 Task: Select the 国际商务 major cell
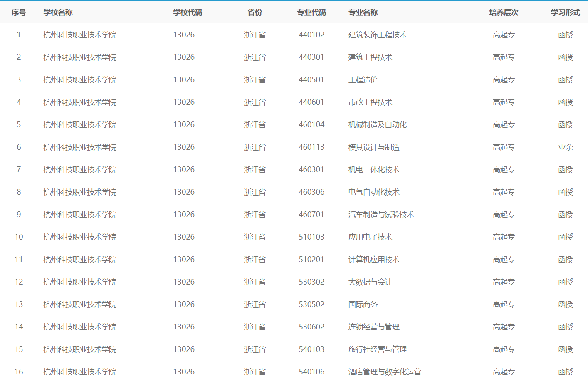tap(363, 305)
